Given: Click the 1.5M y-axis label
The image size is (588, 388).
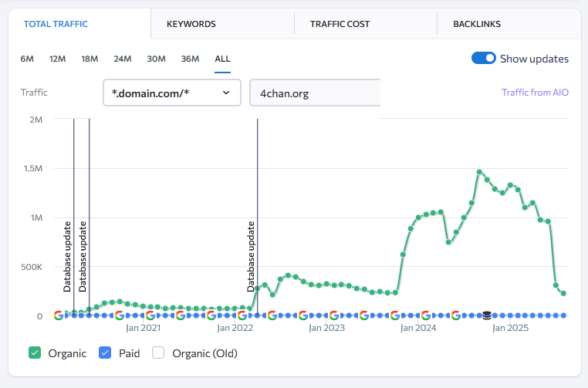Looking at the screenshot, I should 33,168.
